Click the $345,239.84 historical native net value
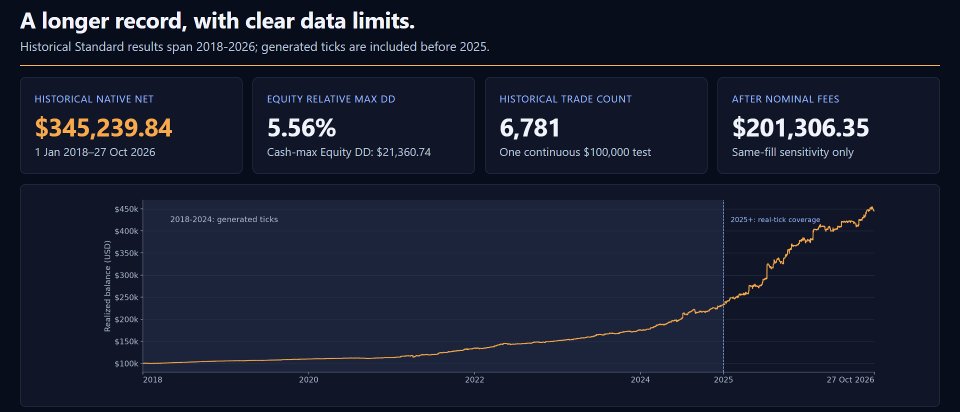 (103, 127)
